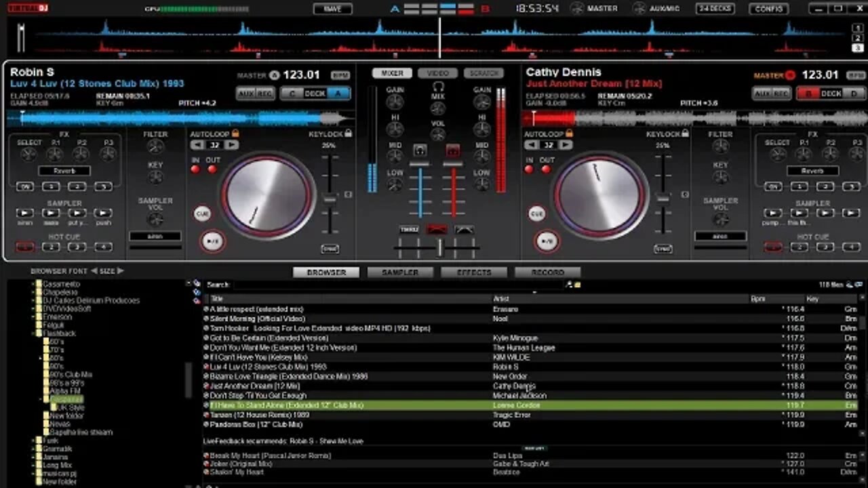Increase left deck autoloop length

tap(232, 145)
